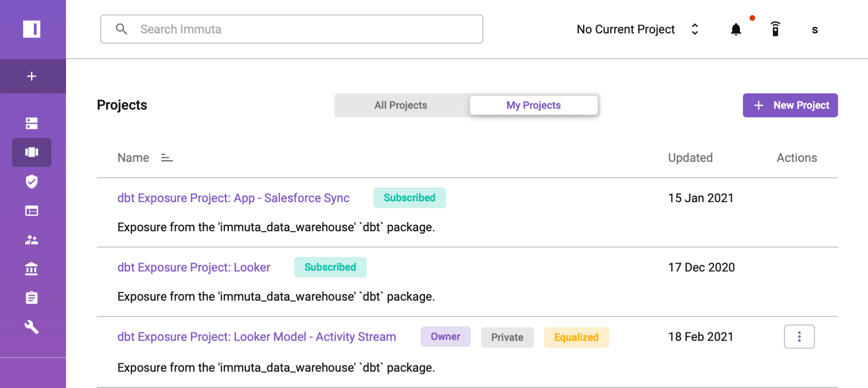Switch to All Projects tab
Screen dimensions: 868x388
(401, 105)
